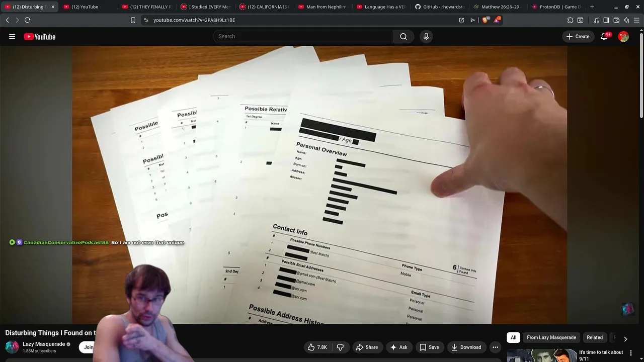644x362 pixels.
Task: Open more actions three-dot menu
Action: pos(495,347)
